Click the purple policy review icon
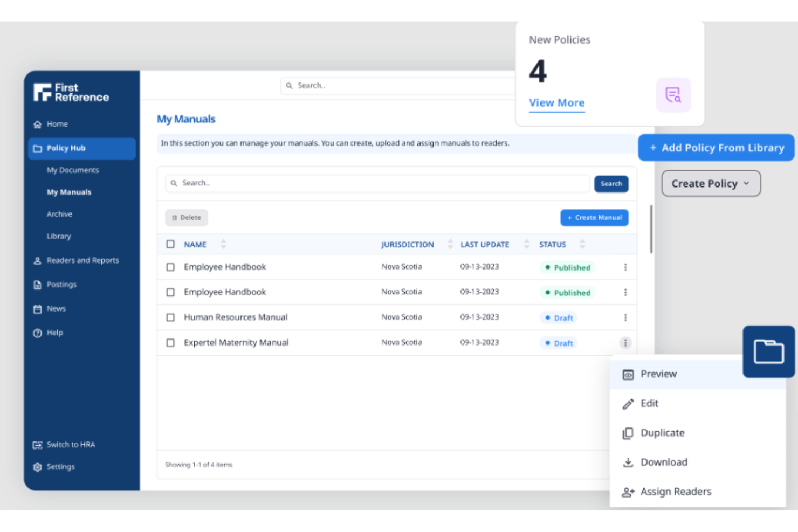This screenshot has width=798, height=532. (x=673, y=95)
